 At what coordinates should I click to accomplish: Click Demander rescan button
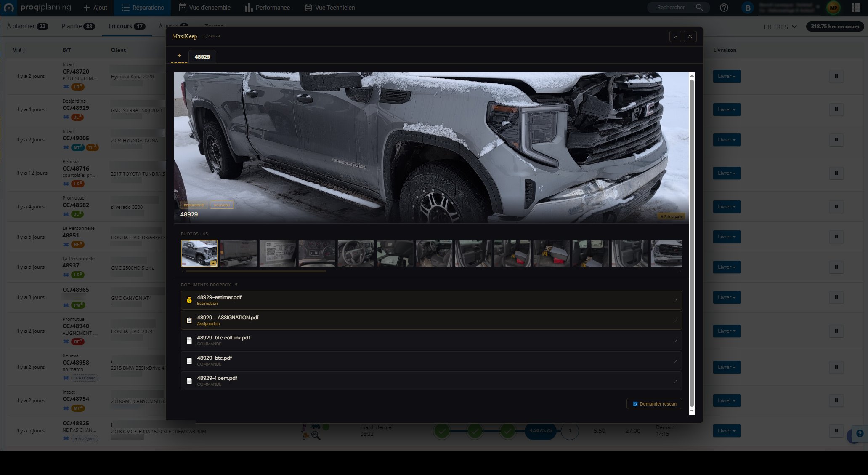pyautogui.click(x=654, y=404)
